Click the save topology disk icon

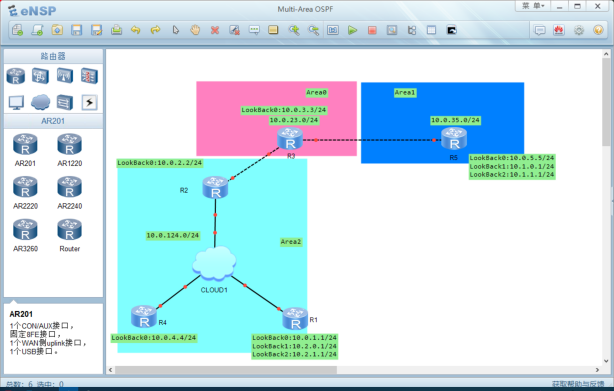point(76,30)
